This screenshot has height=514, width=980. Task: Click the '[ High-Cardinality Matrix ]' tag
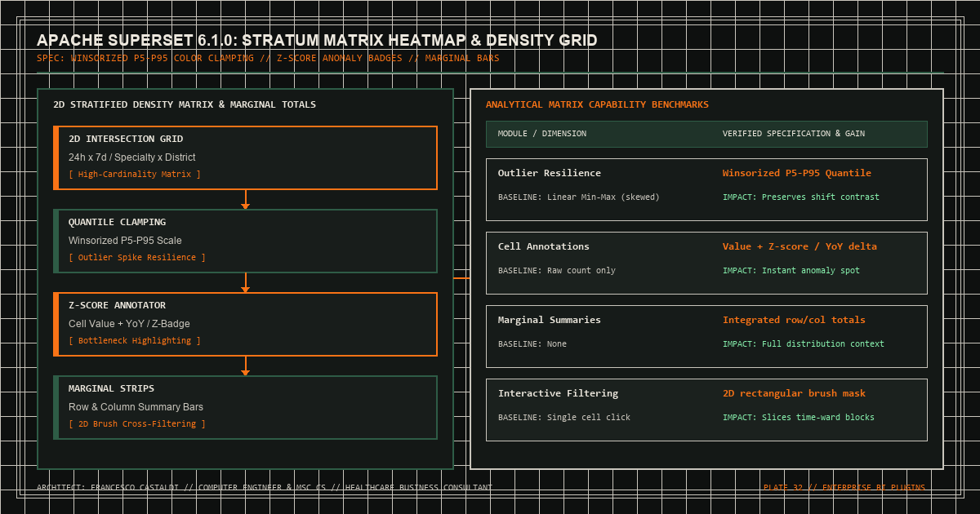point(135,175)
